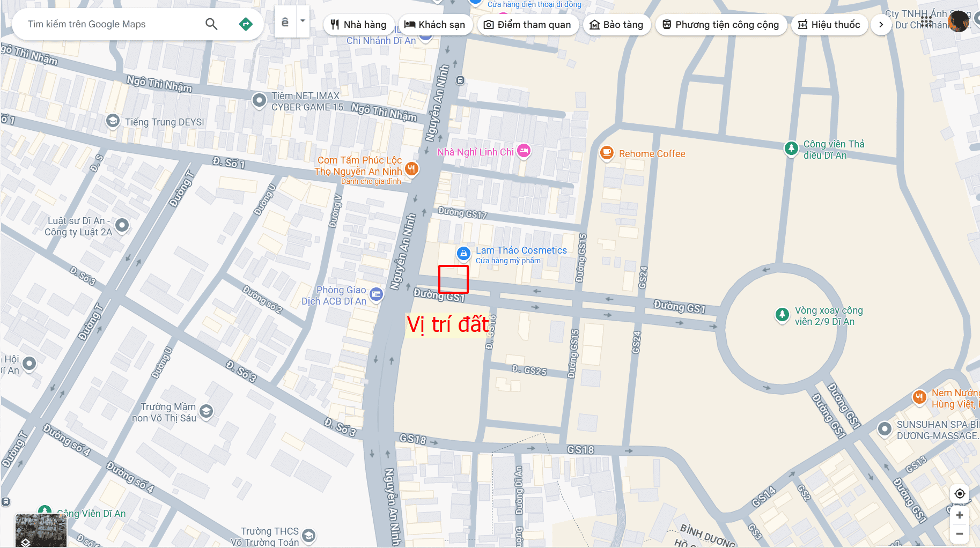Viewport: 980px width, 548px height.
Task: Click the Bảo tàng filter chip
Action: click(x=616, y=25)
